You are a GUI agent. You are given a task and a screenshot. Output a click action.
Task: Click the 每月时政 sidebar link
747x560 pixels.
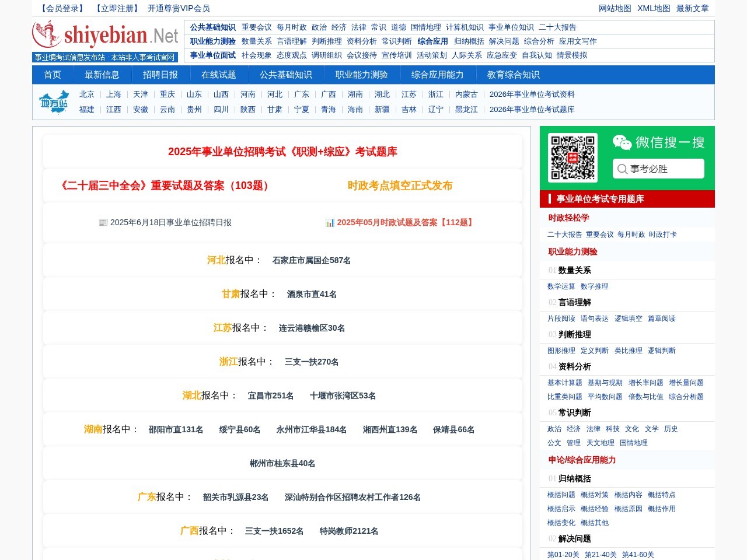pos(631,235)
